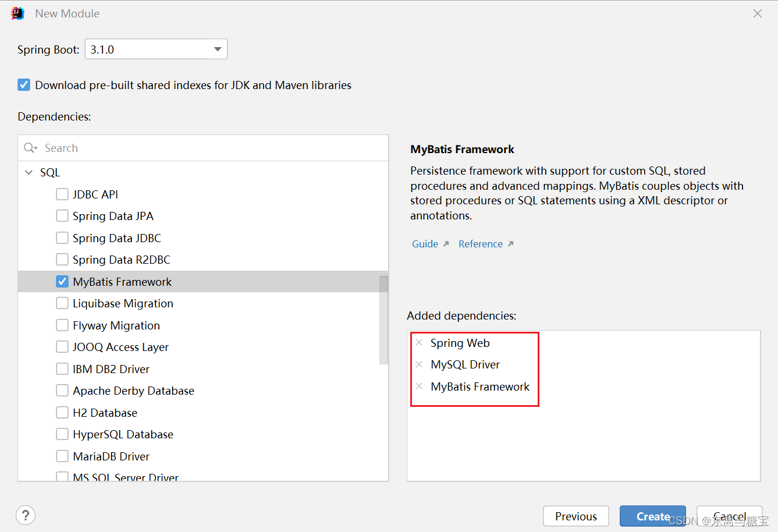Screen dimensions: 778x532
Task: Check the Spring Data JPA dependency
Action: tap(62, 216)
